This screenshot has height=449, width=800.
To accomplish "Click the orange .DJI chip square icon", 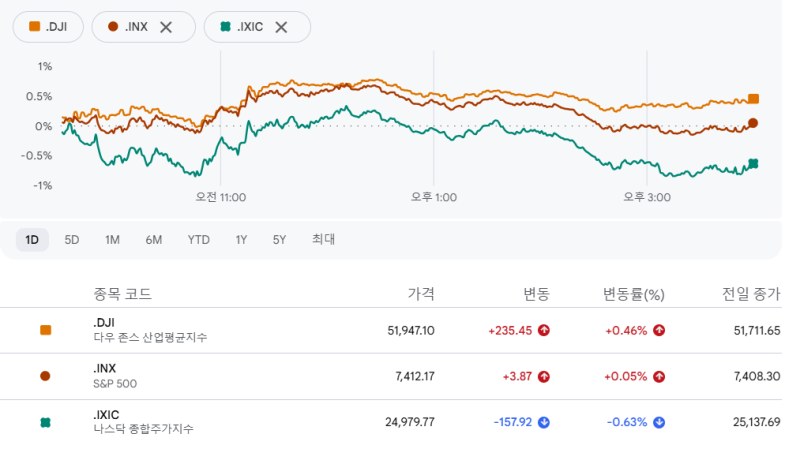I will click(35, 27).
